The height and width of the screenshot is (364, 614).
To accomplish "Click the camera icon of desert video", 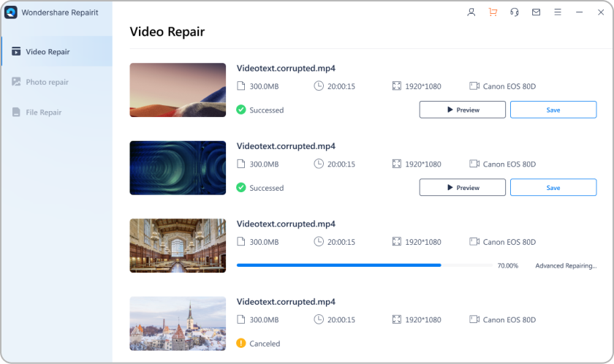I will (474, 86).
